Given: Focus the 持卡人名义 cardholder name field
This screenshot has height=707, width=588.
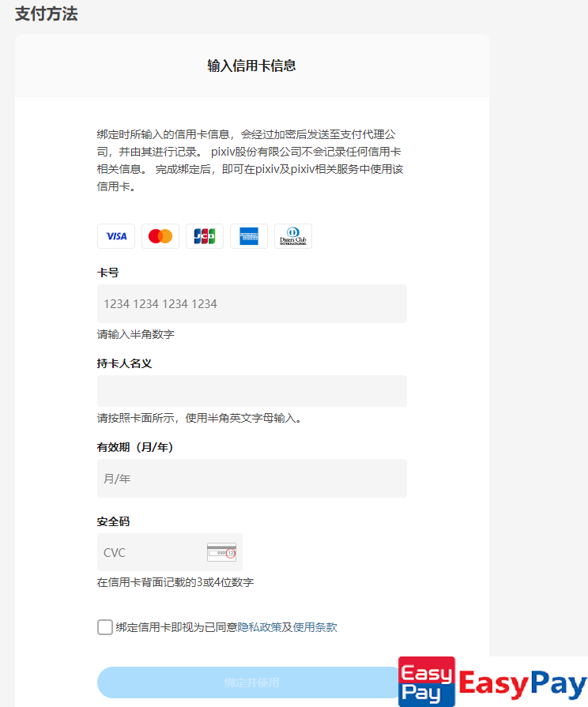Looking at the screenshot, I should pyautogui.click(x=252, y=391).
